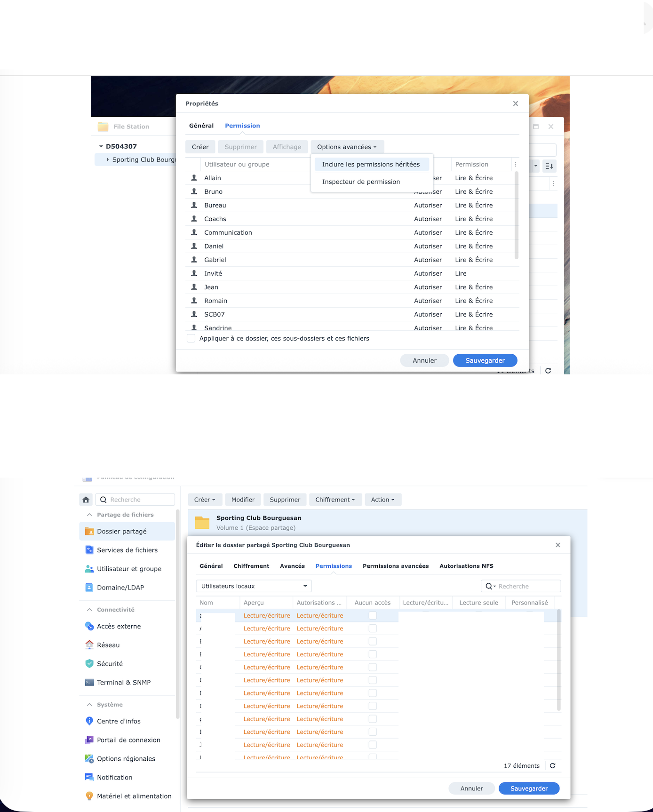Select Inspecteur de permission menu entry
The height and width of the screenshot is (812, 653).
point(372,182)
